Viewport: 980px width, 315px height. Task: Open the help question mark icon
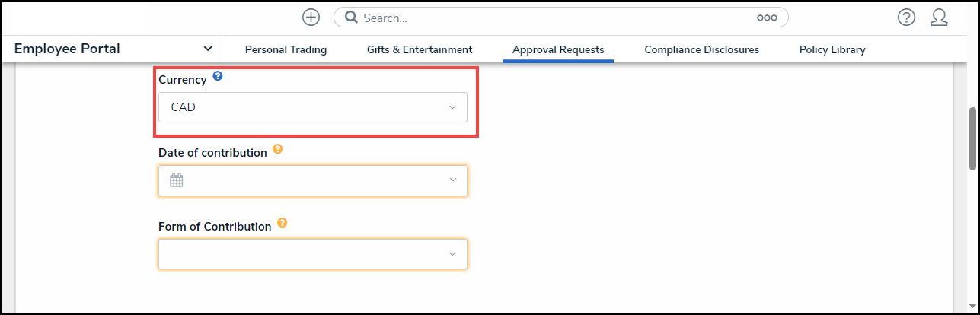(906, 17)
